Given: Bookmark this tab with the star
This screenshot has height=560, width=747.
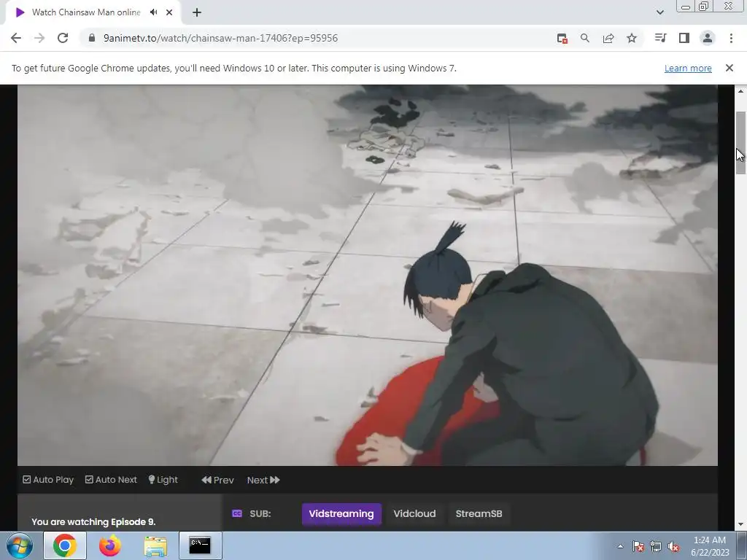Looking at the screenshot, I should 632,38.
